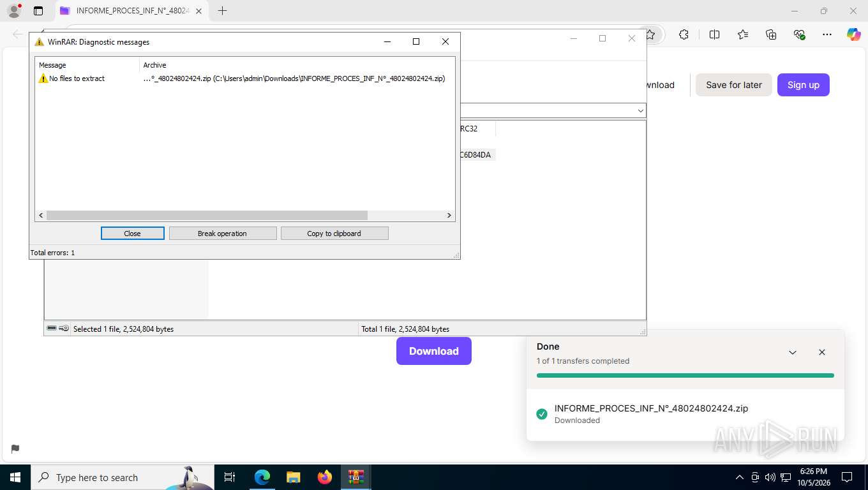Click the Save for later button
This screenshot has width=868, height=490.
point(733,85)
